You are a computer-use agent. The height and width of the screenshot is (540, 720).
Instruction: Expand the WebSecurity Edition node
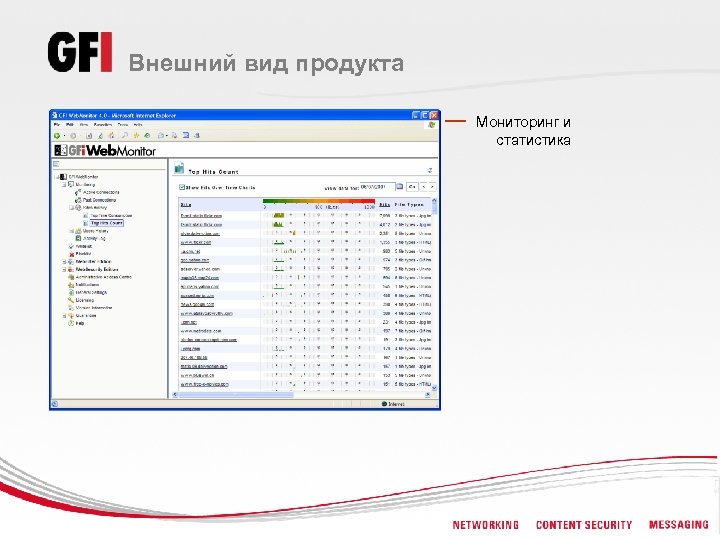(x=64, y=270)
